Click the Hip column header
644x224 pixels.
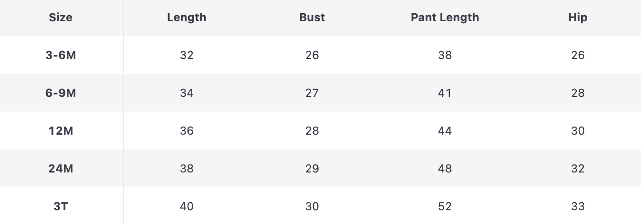[578, 17]
